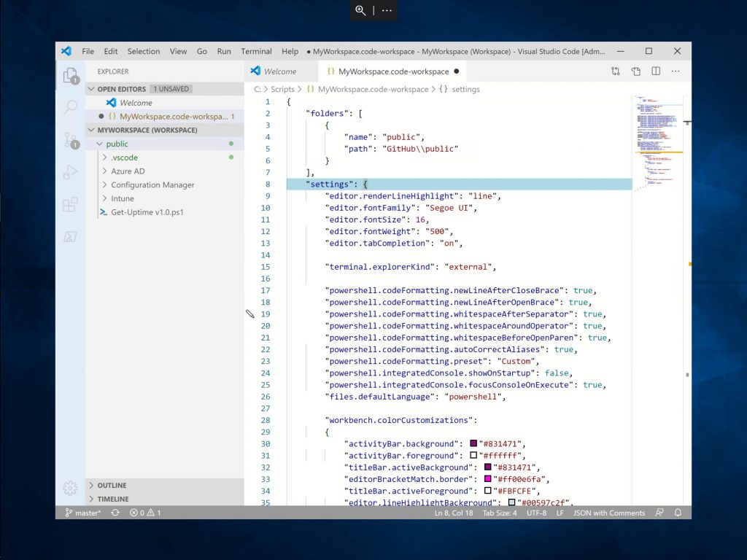Screen dimensions: 747x560
Task: Click line number 19 in the gutter
Action: [x=266, y=314]
